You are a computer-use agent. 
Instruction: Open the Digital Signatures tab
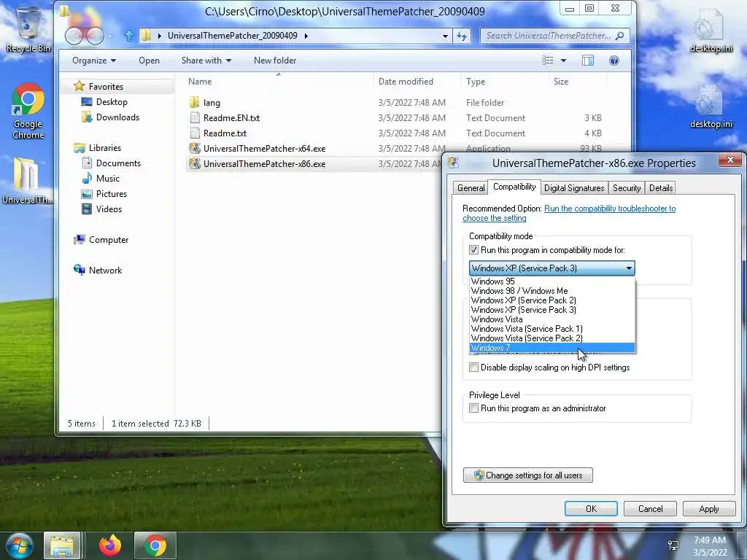tap(574, 187)
